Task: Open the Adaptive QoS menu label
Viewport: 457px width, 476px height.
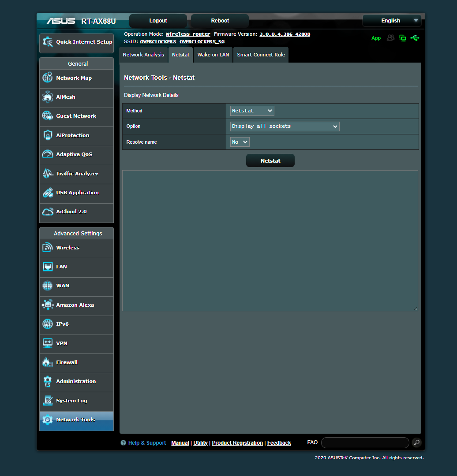Action: [74, 154]
